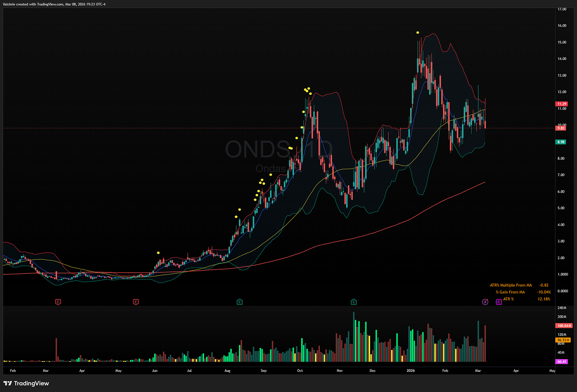Click the yellow dot above the January 2026 high

(x=418, y=33)
